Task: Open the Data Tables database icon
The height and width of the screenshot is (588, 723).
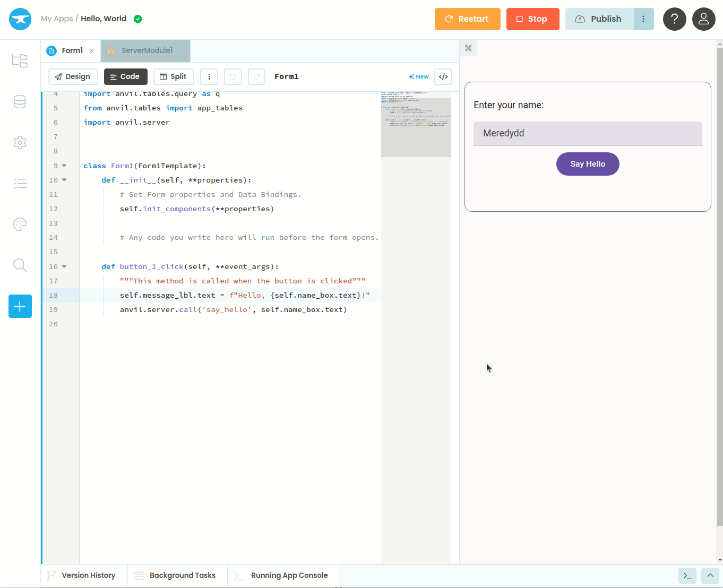Action: click(x=20, y=102)
